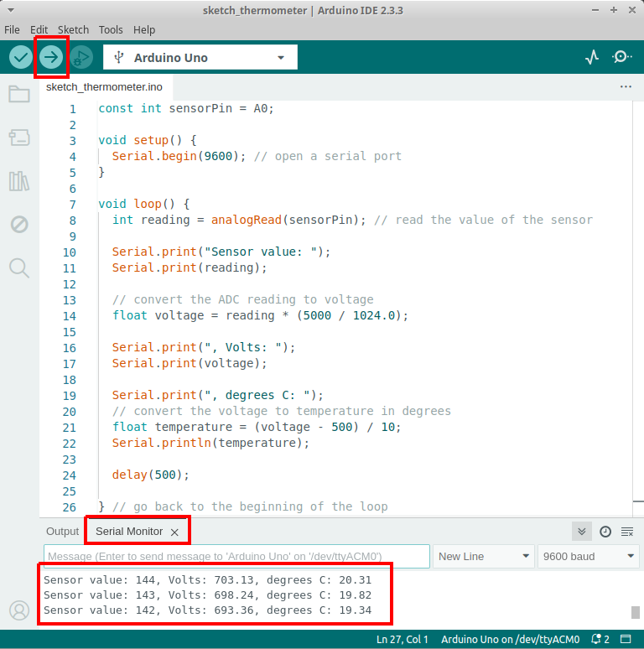Click the void setup() line
This screenshot has height=649, width=644.
[148, 140]
